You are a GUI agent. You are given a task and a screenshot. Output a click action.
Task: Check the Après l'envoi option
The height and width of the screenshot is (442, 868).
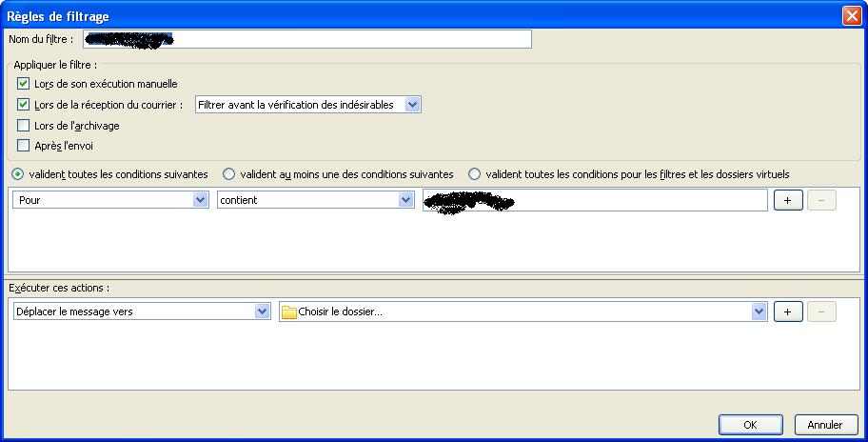pyautogui.click(x=24, y=146)
